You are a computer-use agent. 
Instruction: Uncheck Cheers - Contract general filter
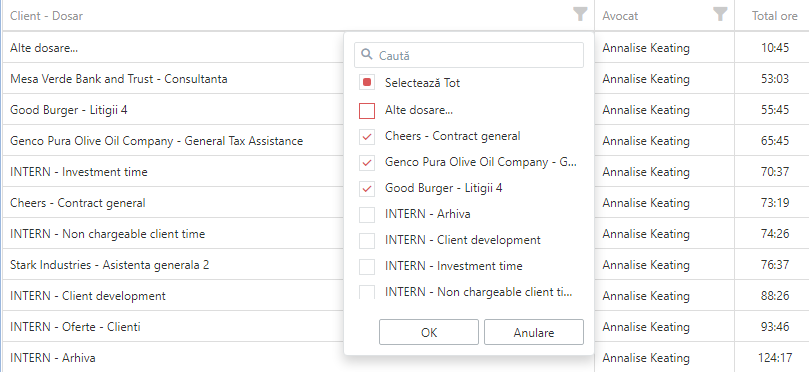[367, 136]
